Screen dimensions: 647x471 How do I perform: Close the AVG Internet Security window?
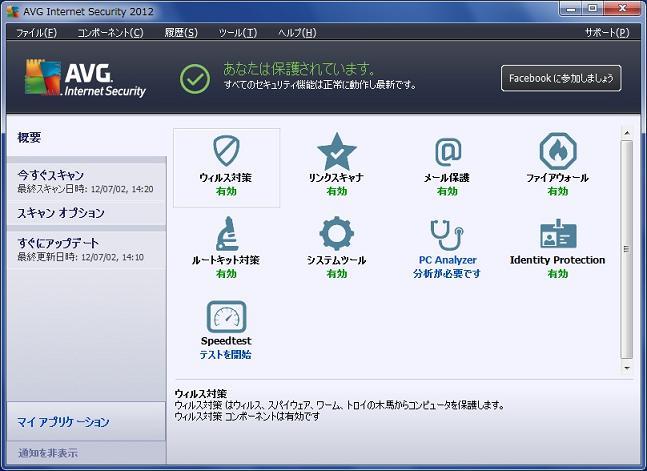(x=622, y=9)
